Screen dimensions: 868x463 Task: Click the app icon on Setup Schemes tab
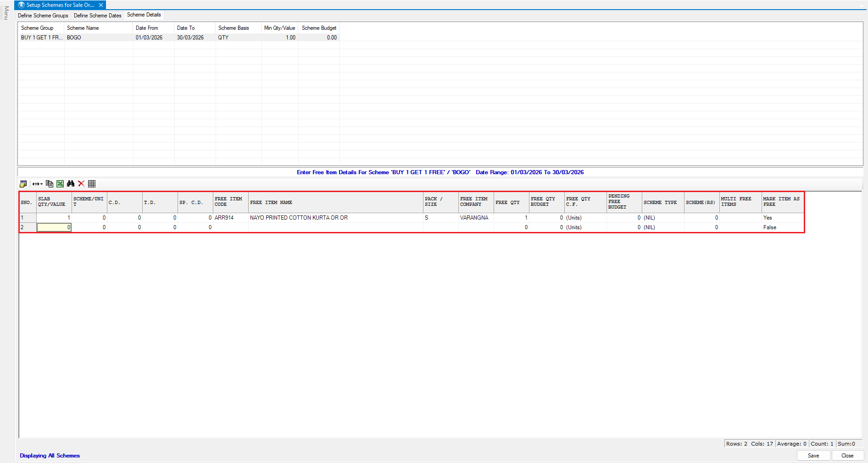click(x=21, y=5)
